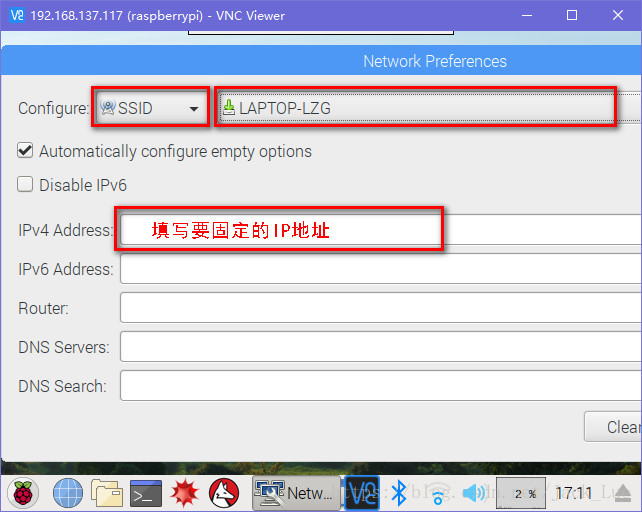Open the SSID configure type dropdown
Image resolution: width=642 pixels, height=512 pixels.
point(151,108)
